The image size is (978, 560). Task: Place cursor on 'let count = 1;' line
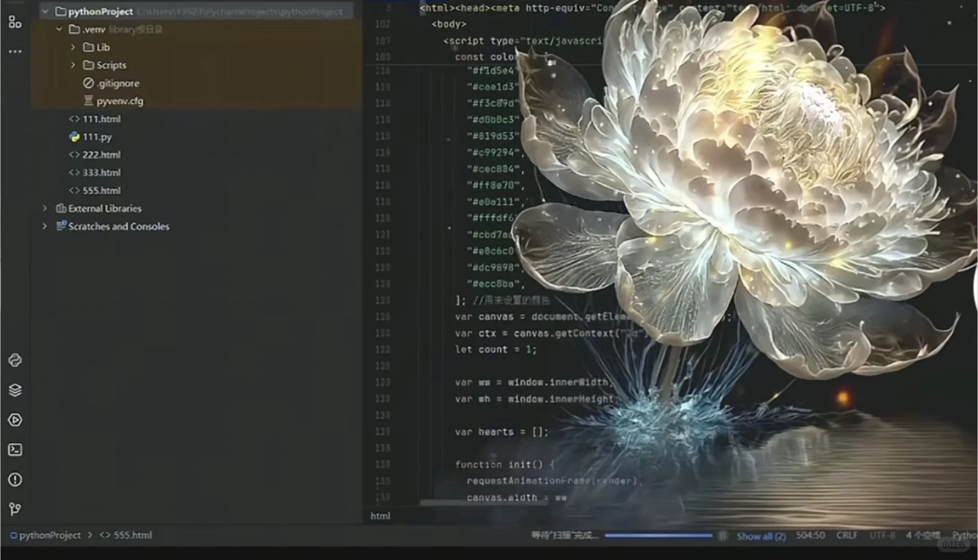click(495, 349)
